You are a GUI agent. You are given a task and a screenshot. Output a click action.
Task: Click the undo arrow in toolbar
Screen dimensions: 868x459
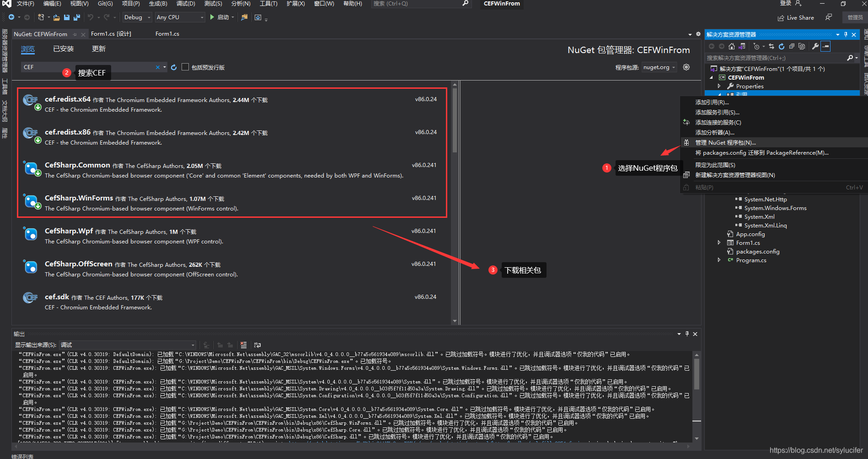[91, 17]
